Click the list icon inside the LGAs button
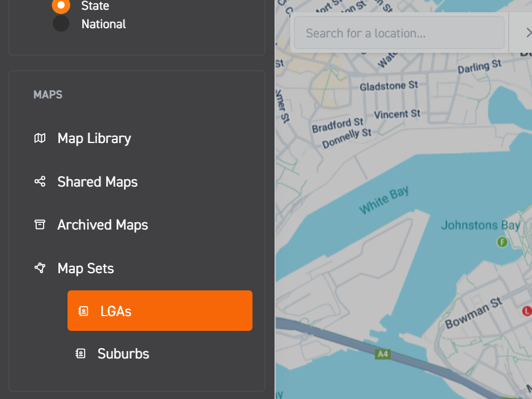This screenshot has width=532, height=399. [82, 311]
